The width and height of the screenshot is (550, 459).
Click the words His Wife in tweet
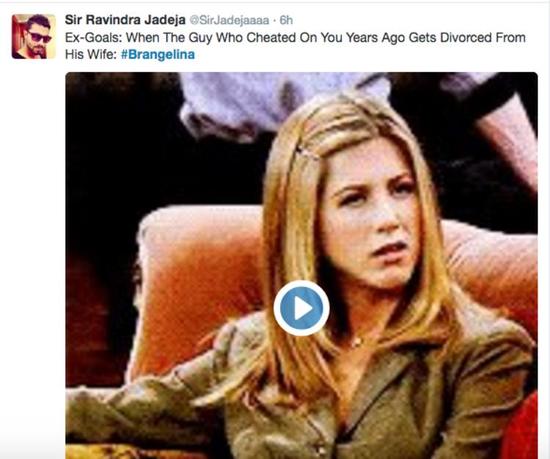pos(90,55)
